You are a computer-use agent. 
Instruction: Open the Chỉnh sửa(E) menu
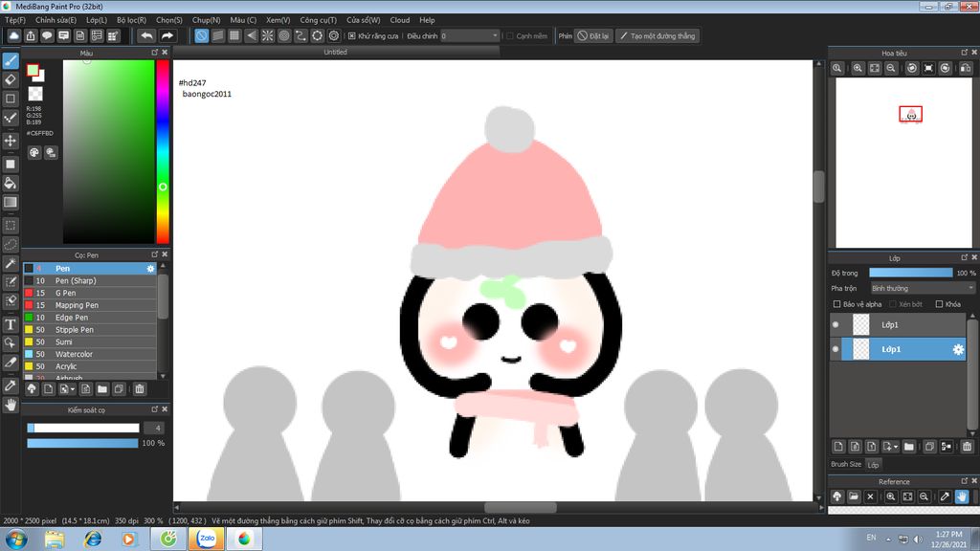pyautogui.click(x=56, y=20)
